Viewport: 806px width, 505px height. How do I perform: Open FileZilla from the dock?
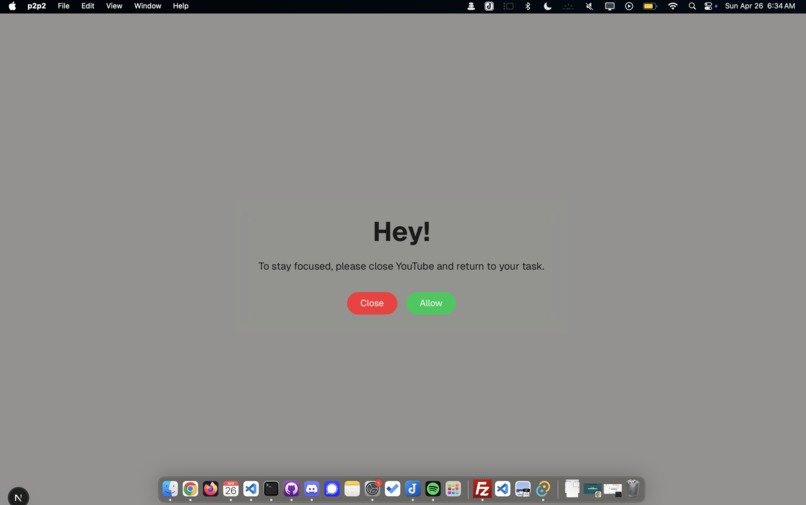pyautogui.click(x=482, y=489)
